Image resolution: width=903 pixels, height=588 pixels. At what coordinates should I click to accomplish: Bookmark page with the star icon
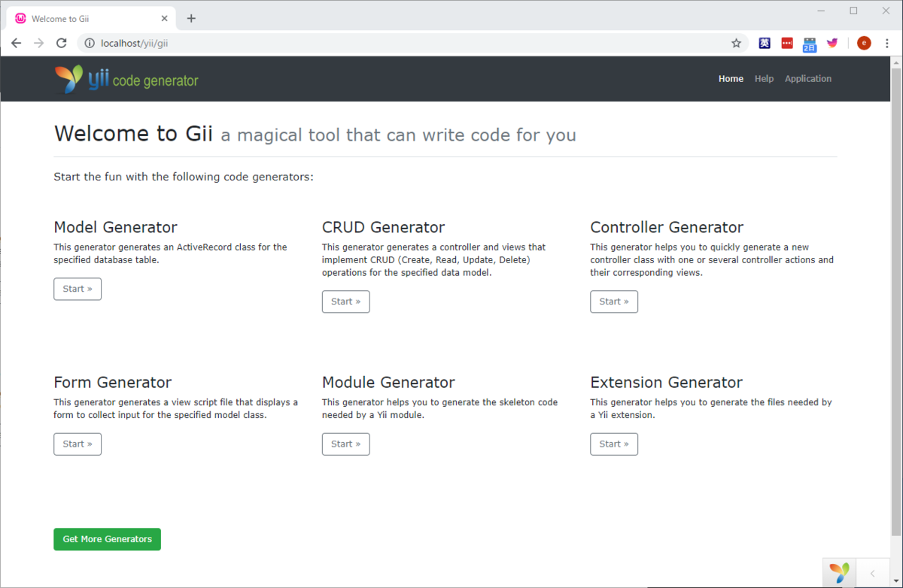coord(736,43)
